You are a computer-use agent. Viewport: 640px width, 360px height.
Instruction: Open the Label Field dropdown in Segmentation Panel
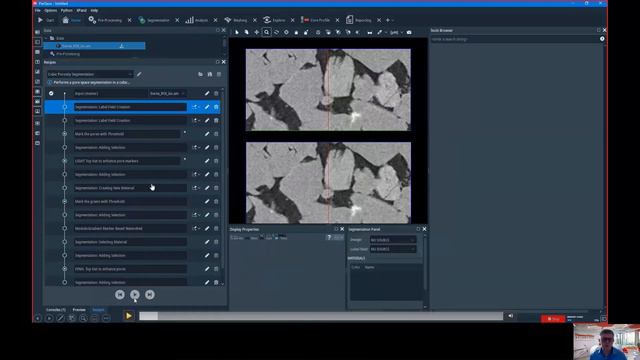[393, 249]
